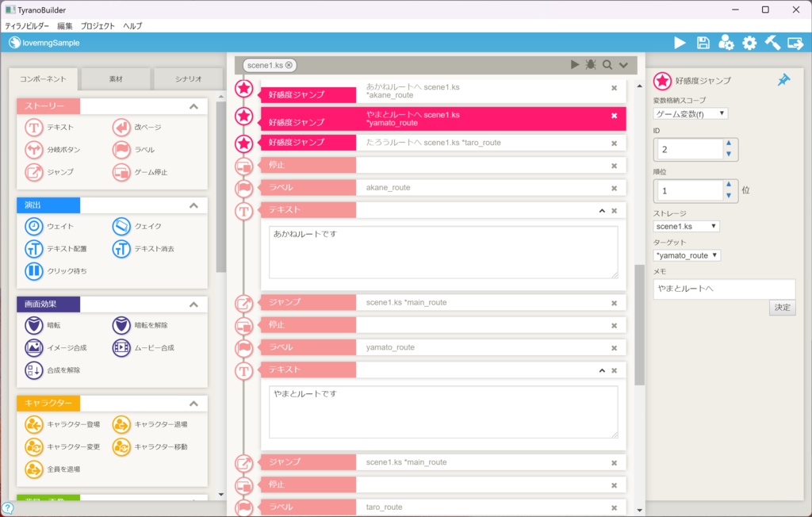The height and width of the screenshot is (517, 812).
Task: Select the テキスト配置 component
Action: click(56, 249)
